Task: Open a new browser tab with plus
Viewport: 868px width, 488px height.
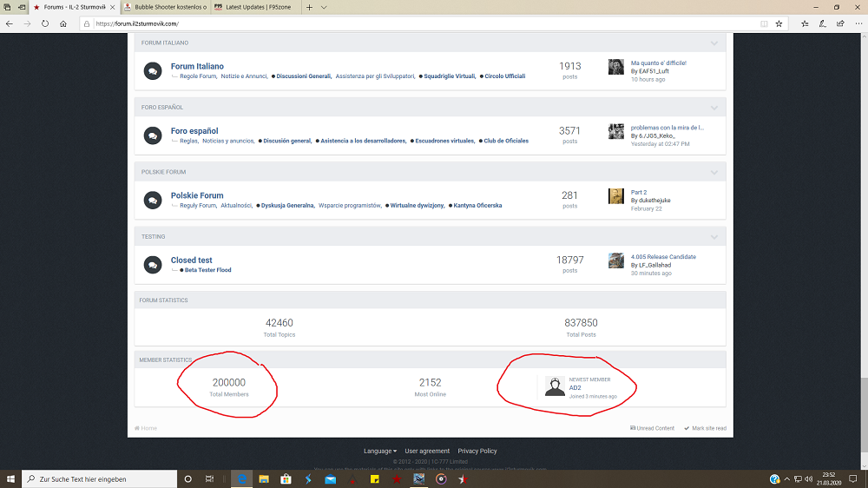Action: click(x=306, y=7)
